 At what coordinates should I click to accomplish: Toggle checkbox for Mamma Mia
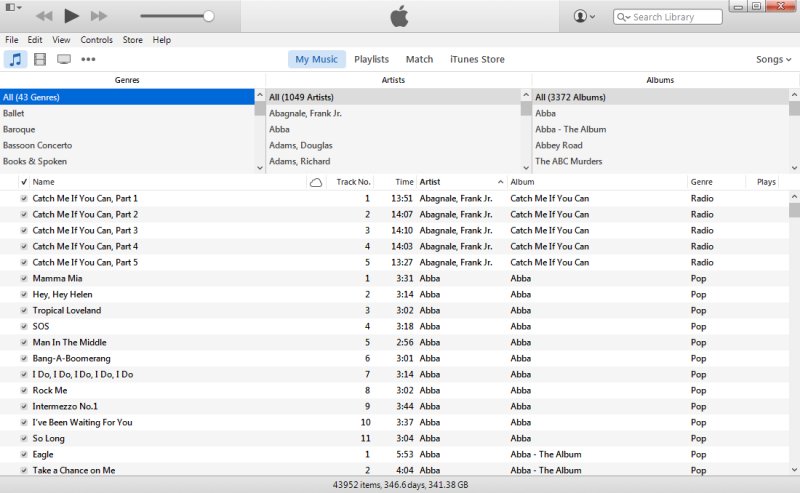click(x=24, y=279)
